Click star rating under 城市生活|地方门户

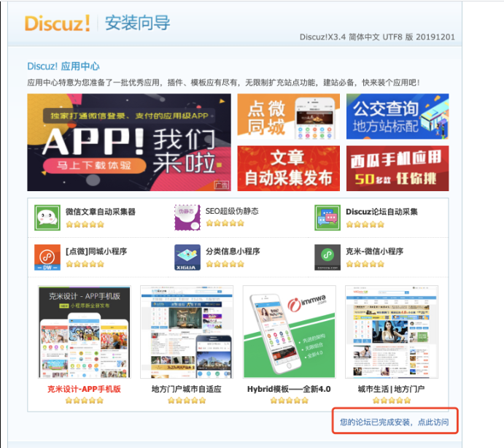[x=392, y=401]
